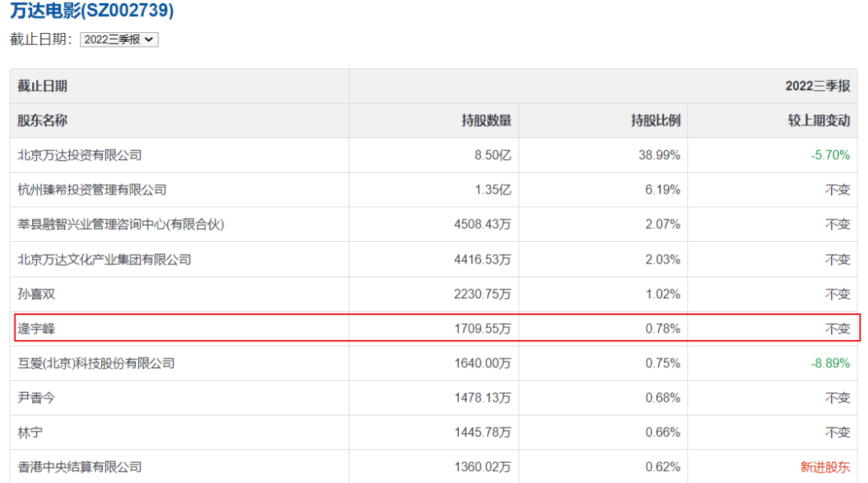The image size is (868, 483).
Task: Select 香港中央结算有限公司 shareholder
Action: point(80,466)
